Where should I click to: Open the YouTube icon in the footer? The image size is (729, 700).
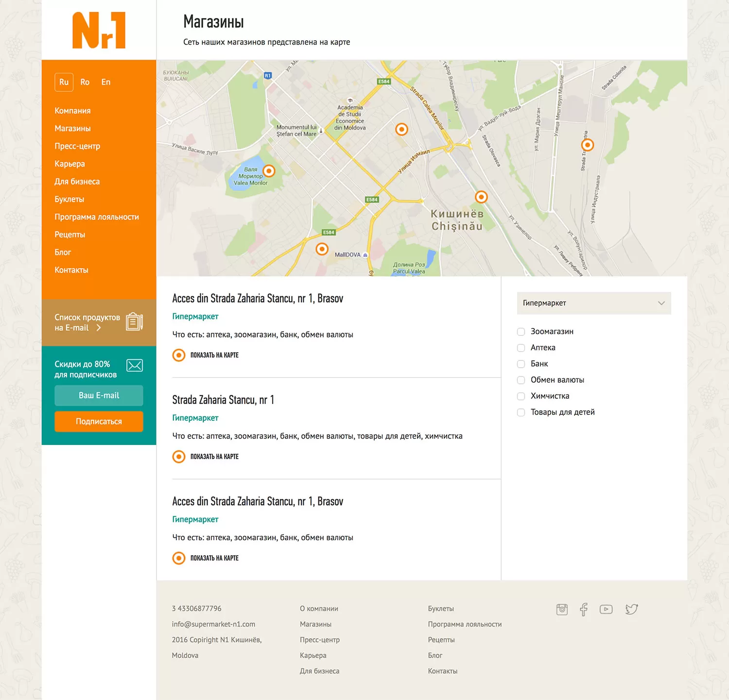[606, 609]
